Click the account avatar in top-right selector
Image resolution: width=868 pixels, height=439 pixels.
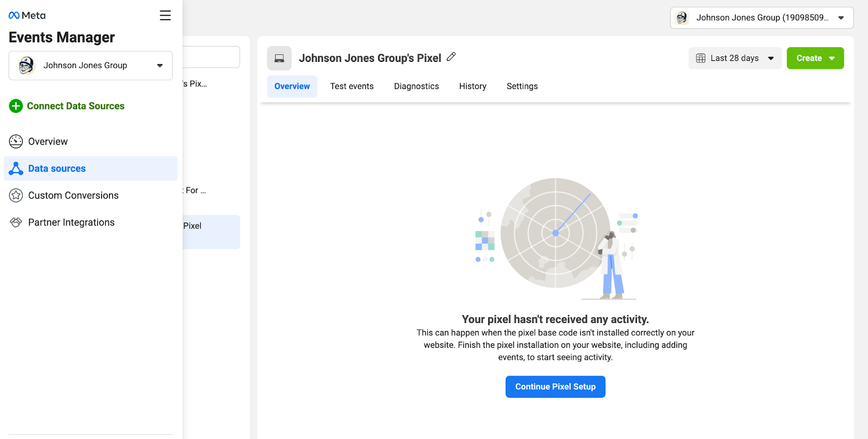682,17
